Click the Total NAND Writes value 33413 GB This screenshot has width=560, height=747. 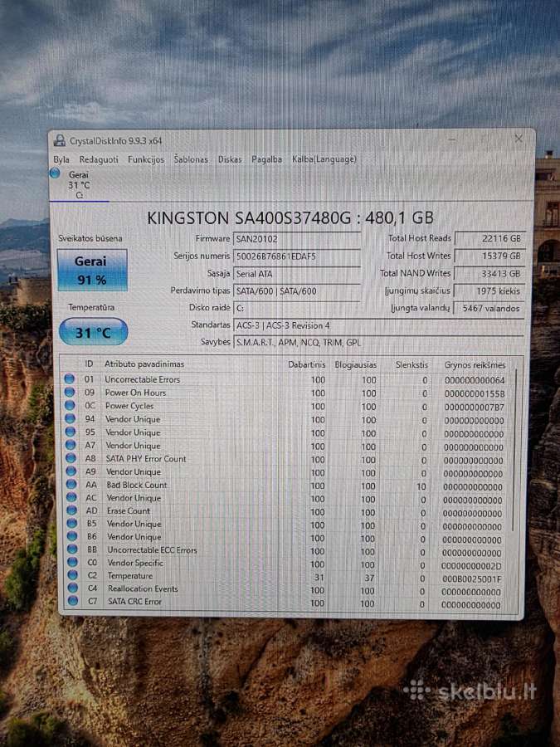(489, 273)
